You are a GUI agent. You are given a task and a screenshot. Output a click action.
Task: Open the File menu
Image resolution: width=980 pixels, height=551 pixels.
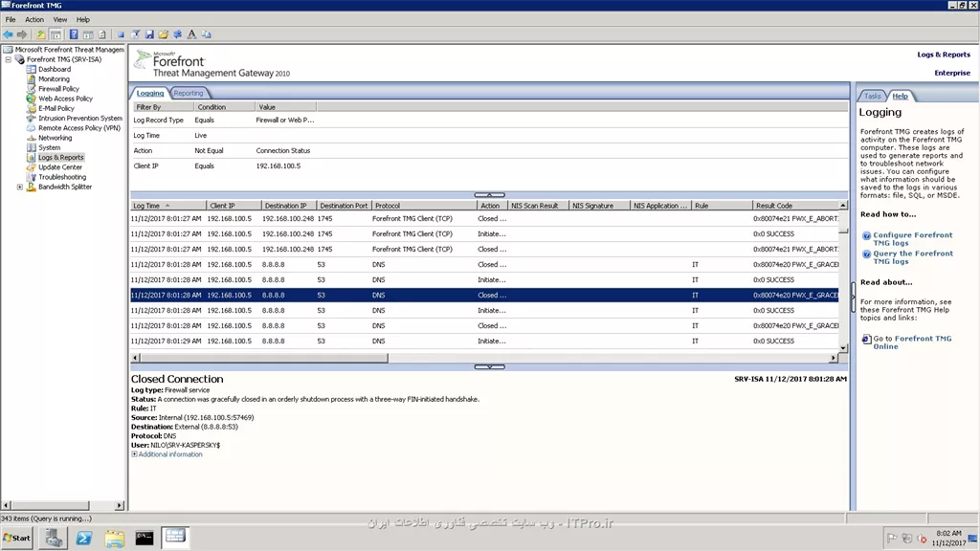click(x=11, y=19)
